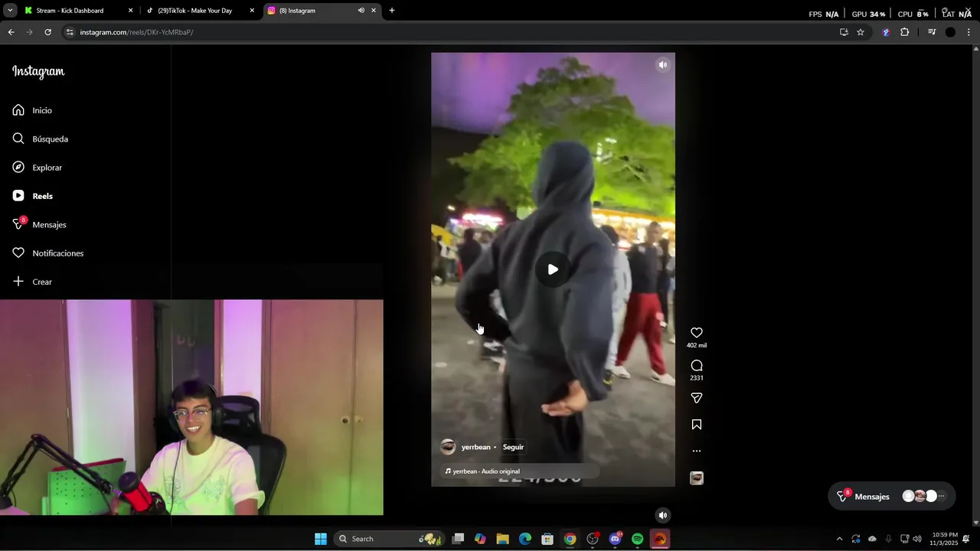
Task: Click the Inicio home icon
Action: point(18,110)
